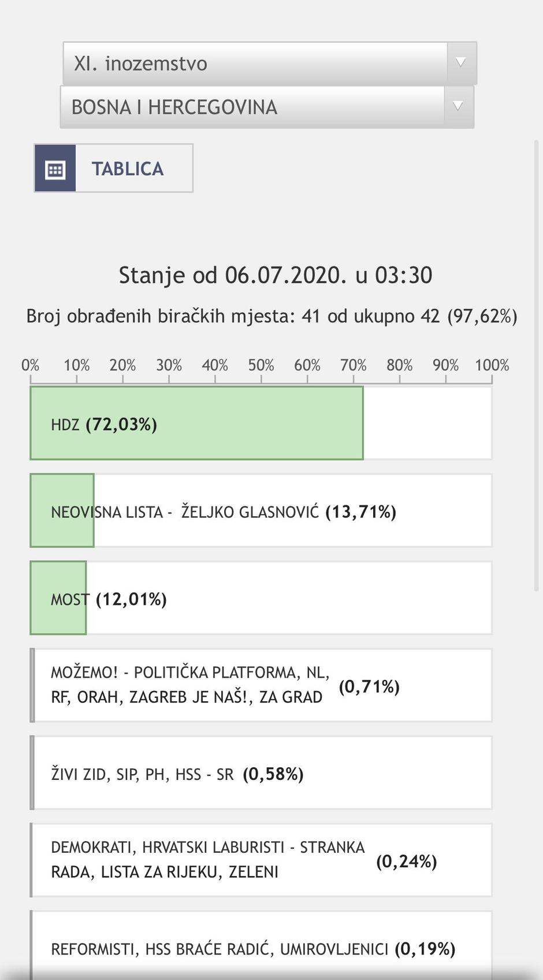Click the 0,71% value for MOŽEMO!
Screen dimensions: 543x980
[x=369, y=687]
